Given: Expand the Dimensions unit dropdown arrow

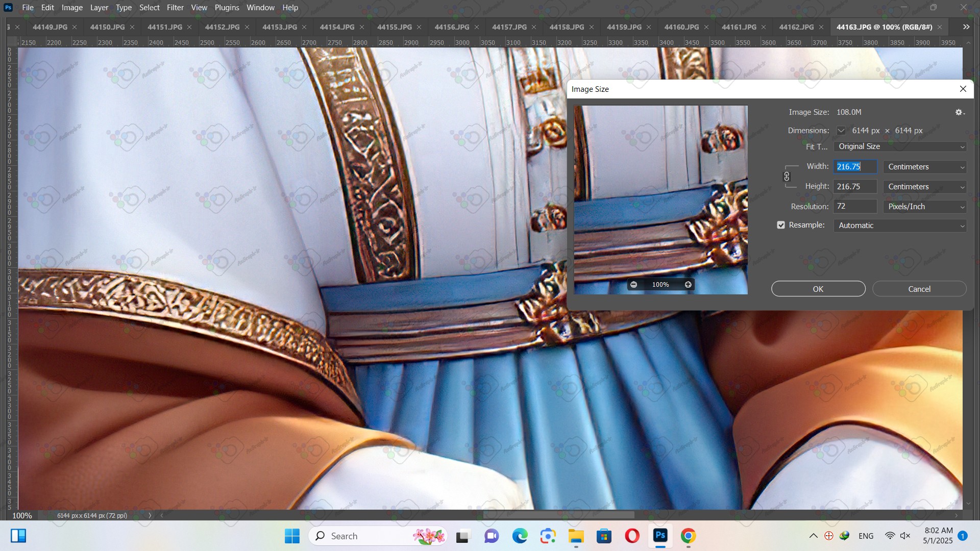Looking at the screenshot, I should click(x=841, y=131).
